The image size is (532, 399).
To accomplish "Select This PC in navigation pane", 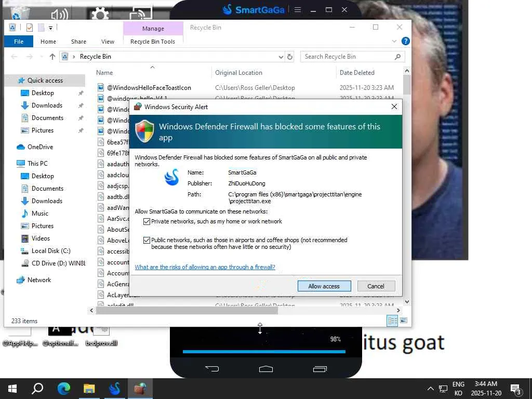I will [37, 164].
